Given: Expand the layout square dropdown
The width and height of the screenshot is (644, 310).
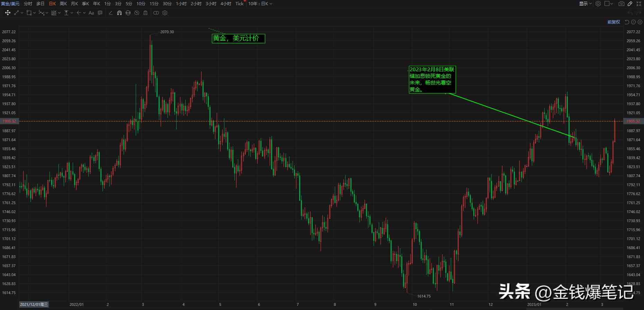Looking at the screenshot, I should (x=609, y=4).
